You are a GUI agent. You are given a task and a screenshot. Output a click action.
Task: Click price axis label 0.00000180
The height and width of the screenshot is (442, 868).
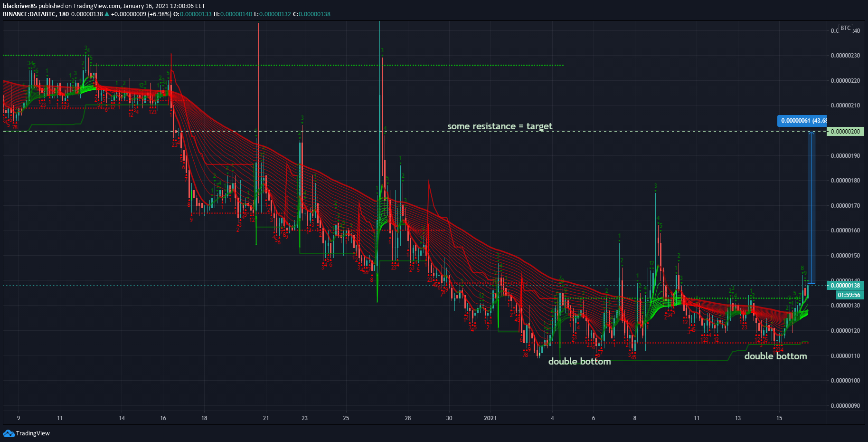[845, 181]
